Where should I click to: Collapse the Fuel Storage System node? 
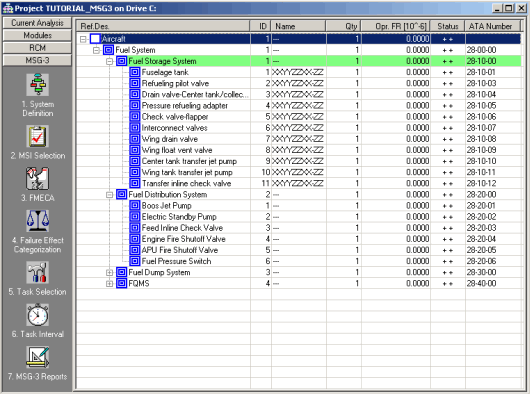tap(109, 61)
